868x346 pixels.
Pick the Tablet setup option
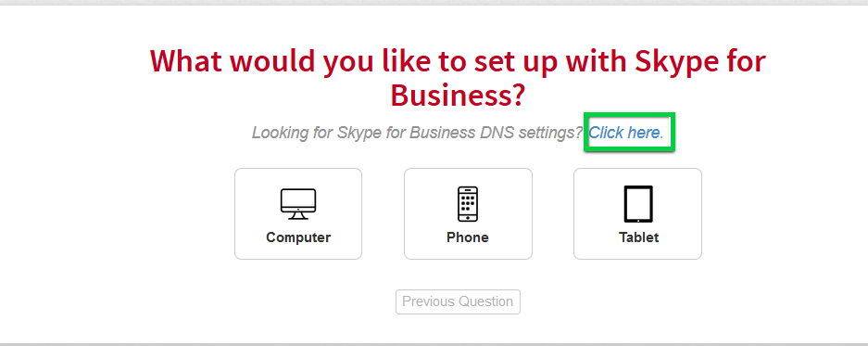(x=637, y=213)
